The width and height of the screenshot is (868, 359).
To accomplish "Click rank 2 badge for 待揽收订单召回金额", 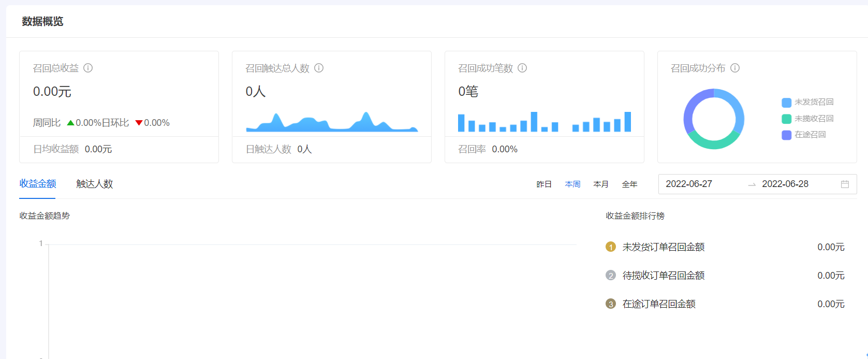I will [611, 276].
